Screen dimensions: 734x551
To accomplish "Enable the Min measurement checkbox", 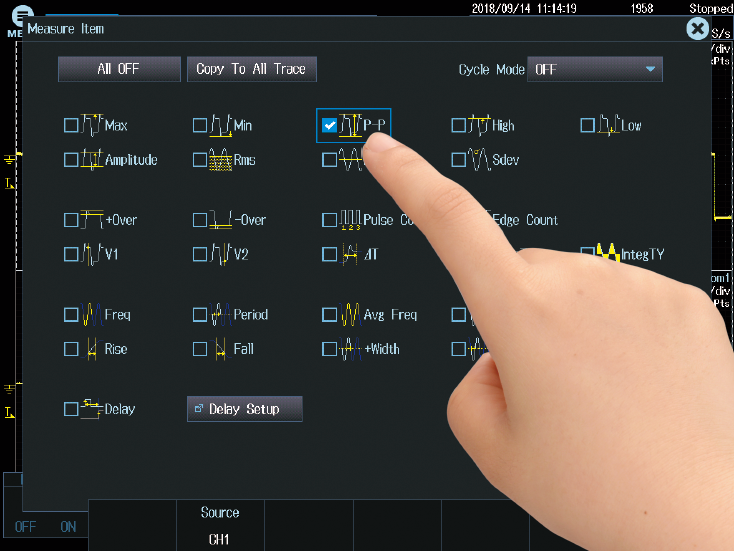I will [x=200, y=125].
